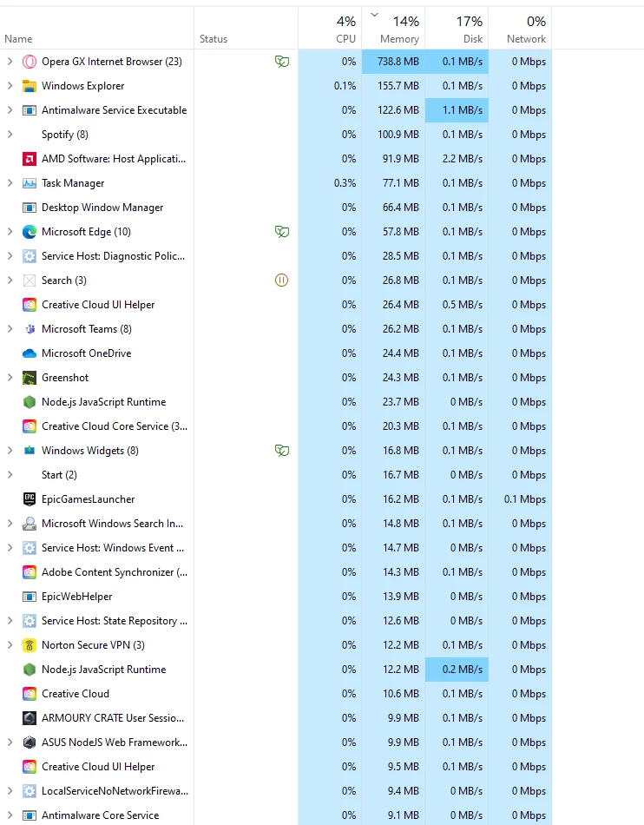Click the efficiency mode leaf beside Microsoft Edge

pos(282,232)
